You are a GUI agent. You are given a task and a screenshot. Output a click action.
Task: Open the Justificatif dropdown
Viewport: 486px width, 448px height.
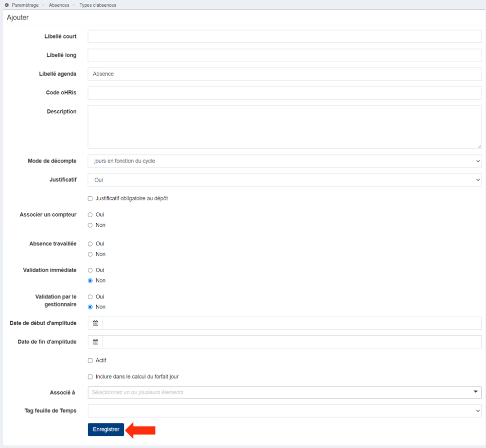click(x=284, y=180)
